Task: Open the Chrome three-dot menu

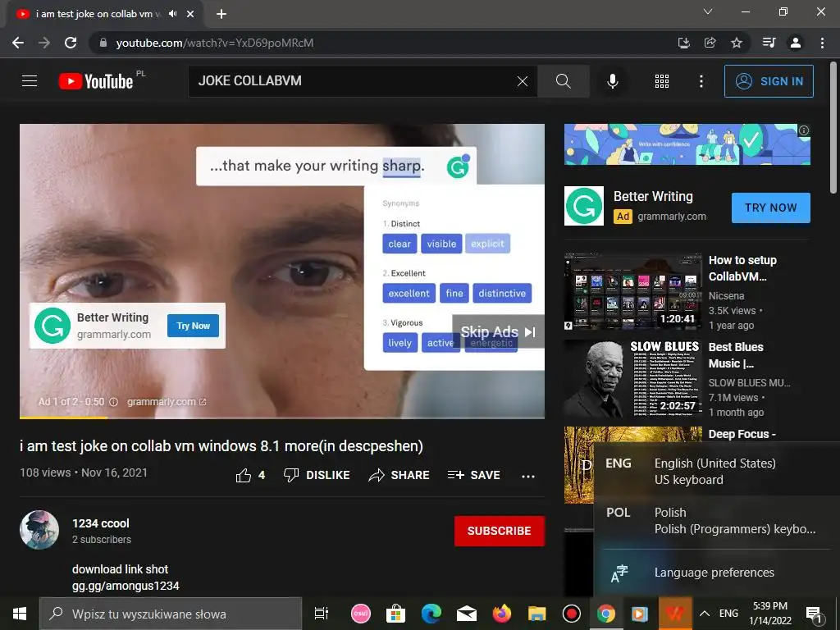Action: coord(822,43)
